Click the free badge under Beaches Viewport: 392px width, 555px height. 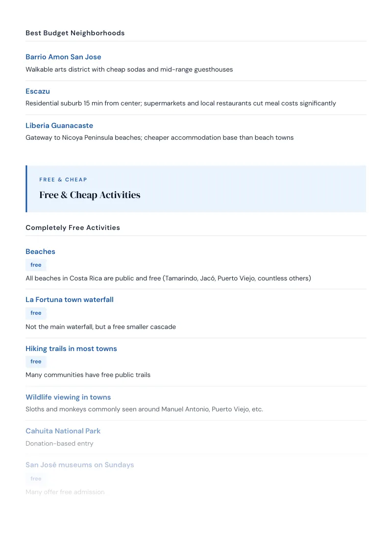(x=36, y=265)
